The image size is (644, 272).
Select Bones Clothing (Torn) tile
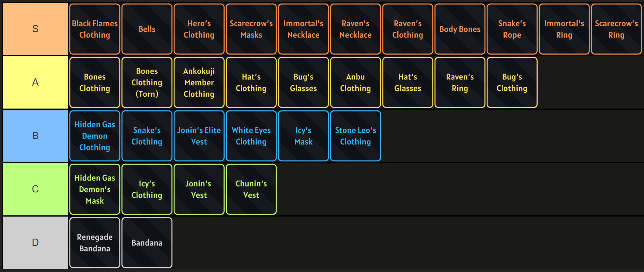click(x=147, y=82)
